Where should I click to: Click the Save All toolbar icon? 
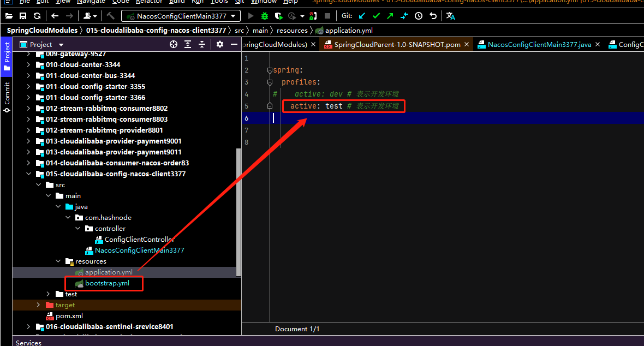point(23,16)
